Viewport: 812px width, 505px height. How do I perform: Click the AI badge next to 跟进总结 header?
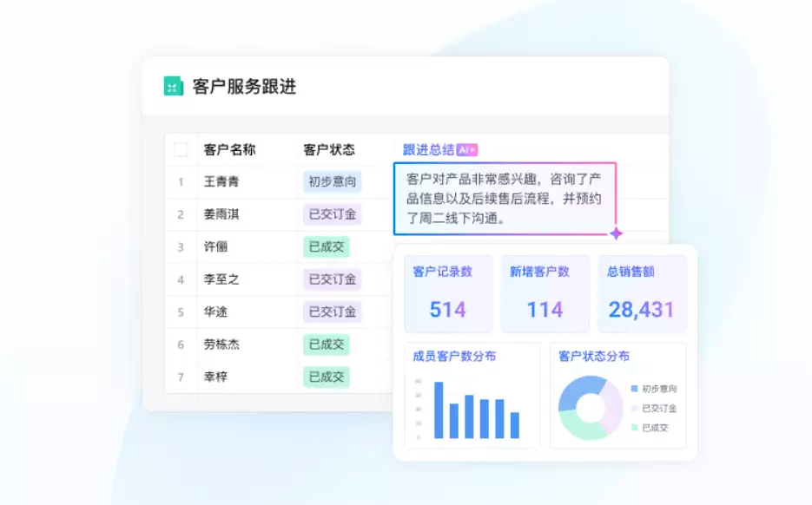[466, 149]
